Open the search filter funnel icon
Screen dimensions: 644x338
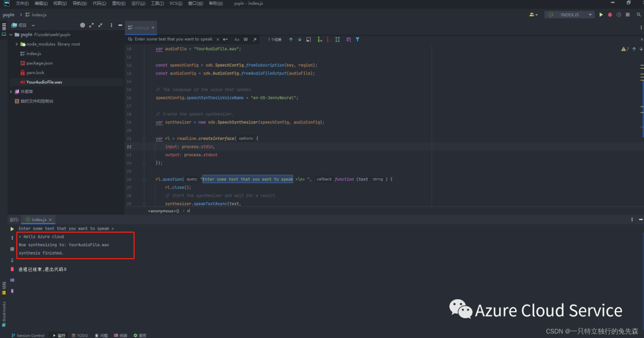tap(357, 39)
